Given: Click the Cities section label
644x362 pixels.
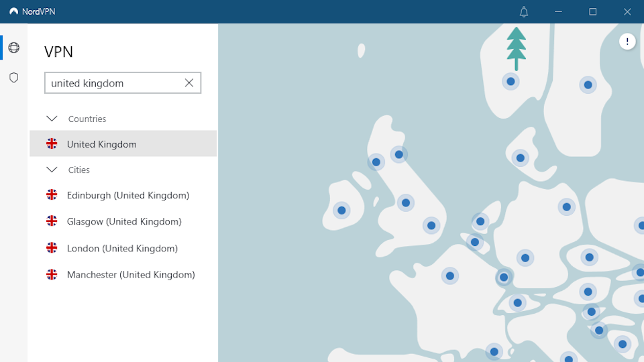Looking at the screenshot, I should [x=79, y=170].
